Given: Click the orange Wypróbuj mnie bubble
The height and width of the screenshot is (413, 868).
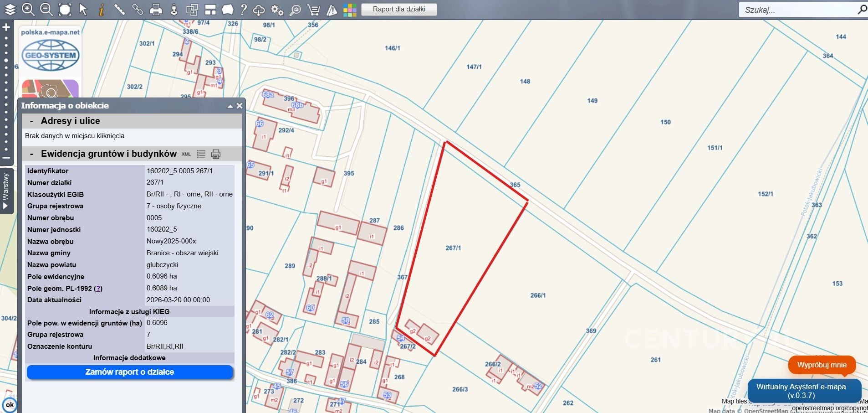Looking at the screenshot, I should coord(822,365).
